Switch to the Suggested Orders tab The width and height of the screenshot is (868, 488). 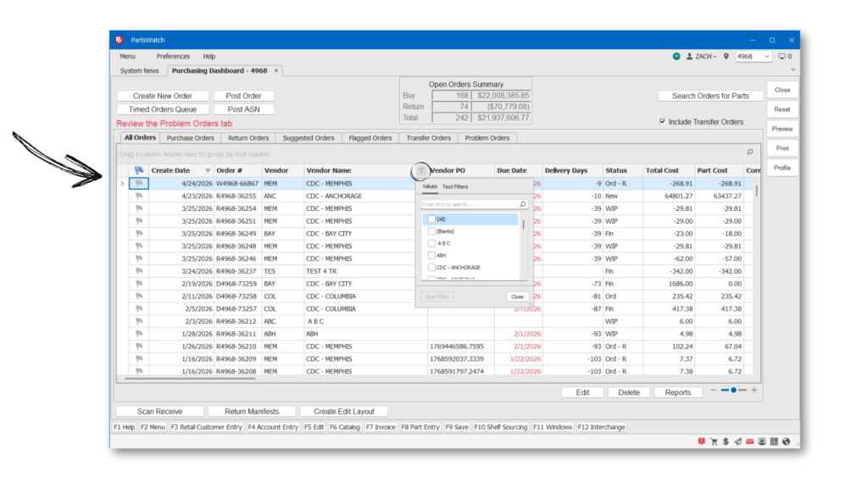click(309, 138)
